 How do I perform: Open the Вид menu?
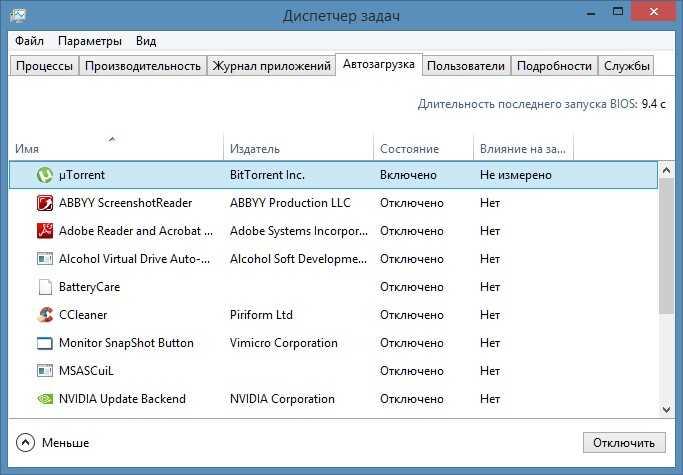146,41
